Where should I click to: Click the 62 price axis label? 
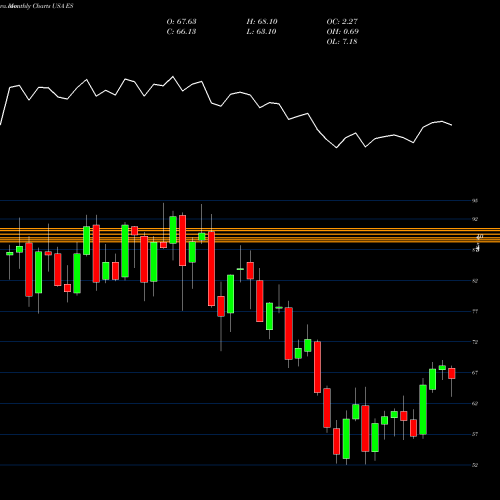[x=475, y=403]
